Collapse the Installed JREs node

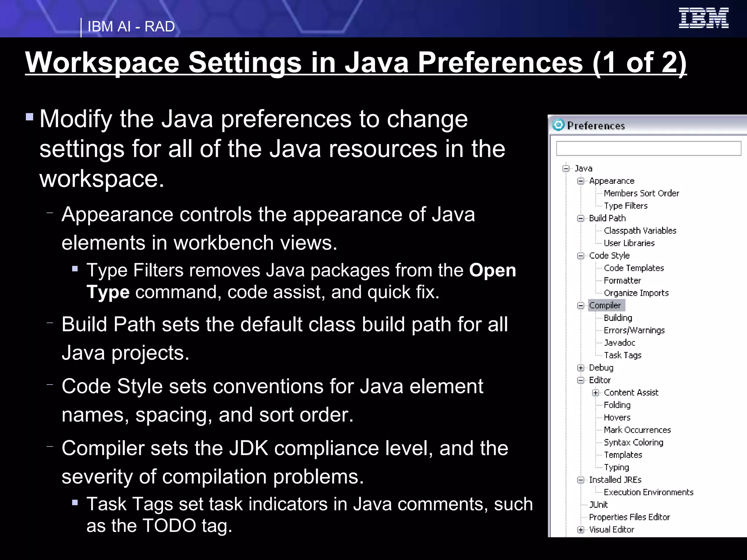click(x=581, y=480)
